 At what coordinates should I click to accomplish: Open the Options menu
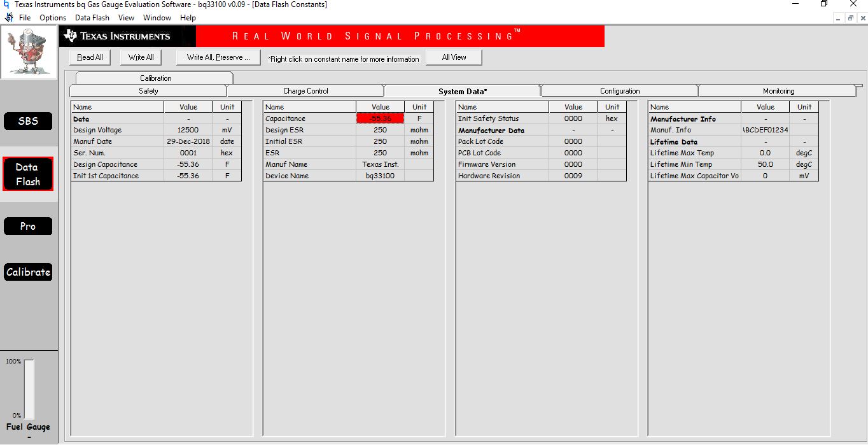(53, 18)
